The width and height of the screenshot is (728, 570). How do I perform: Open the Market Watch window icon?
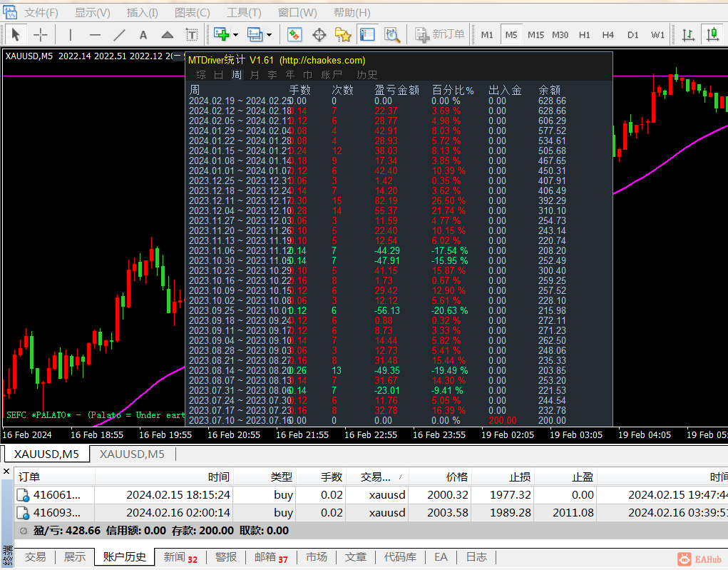(294, 35)
